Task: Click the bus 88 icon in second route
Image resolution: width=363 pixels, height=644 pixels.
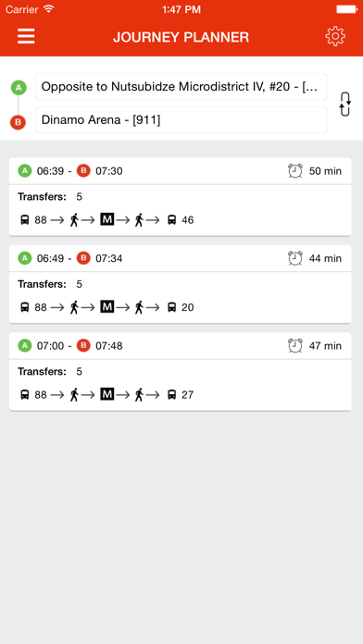Action: [25, 307]
